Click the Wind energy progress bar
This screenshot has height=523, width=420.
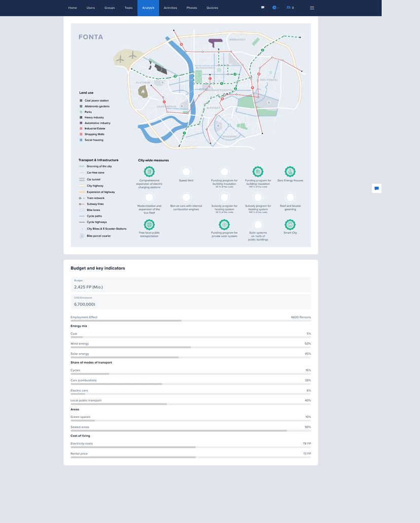191,347
